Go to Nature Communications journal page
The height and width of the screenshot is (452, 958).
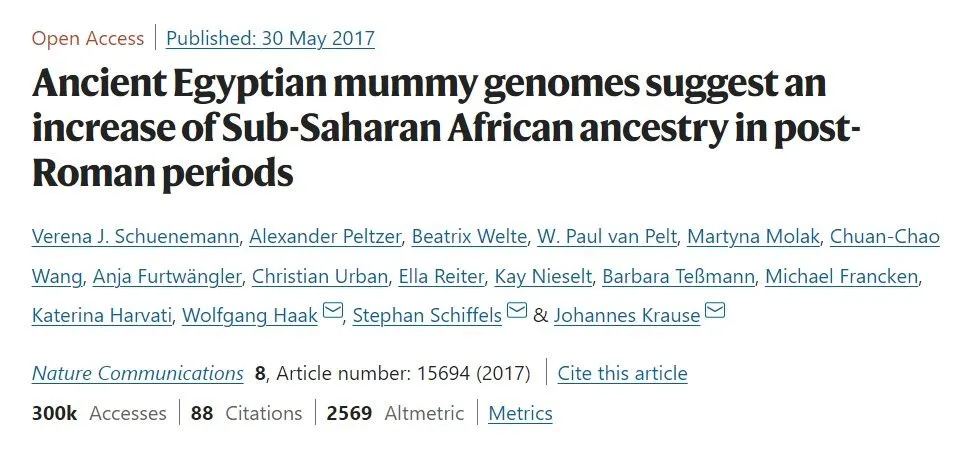137,374
